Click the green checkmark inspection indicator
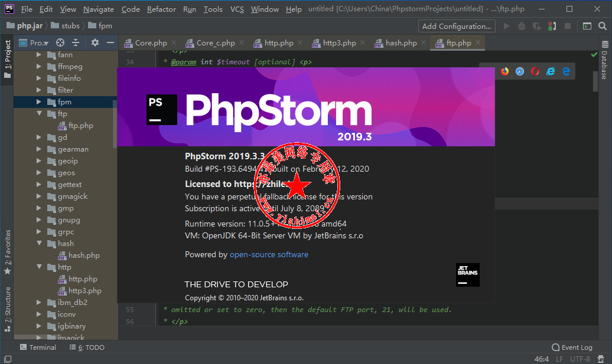 tap(594, 54)
